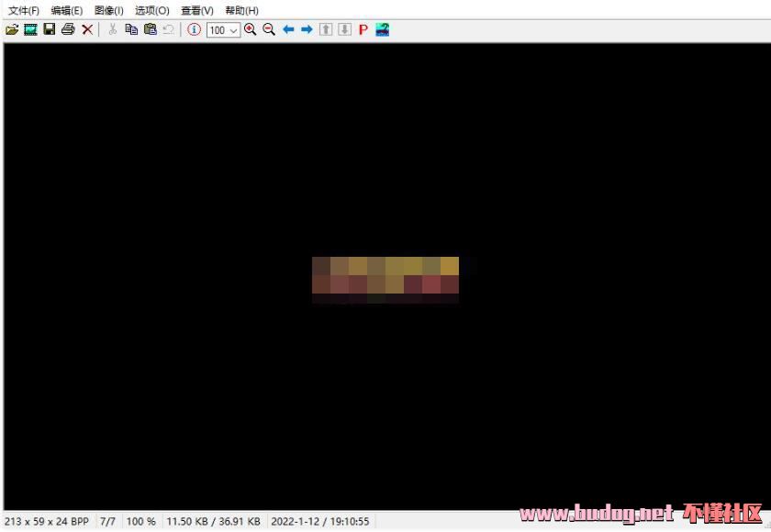Open the 图像(I) menu
771x532 pixels.
click(108, 10)
